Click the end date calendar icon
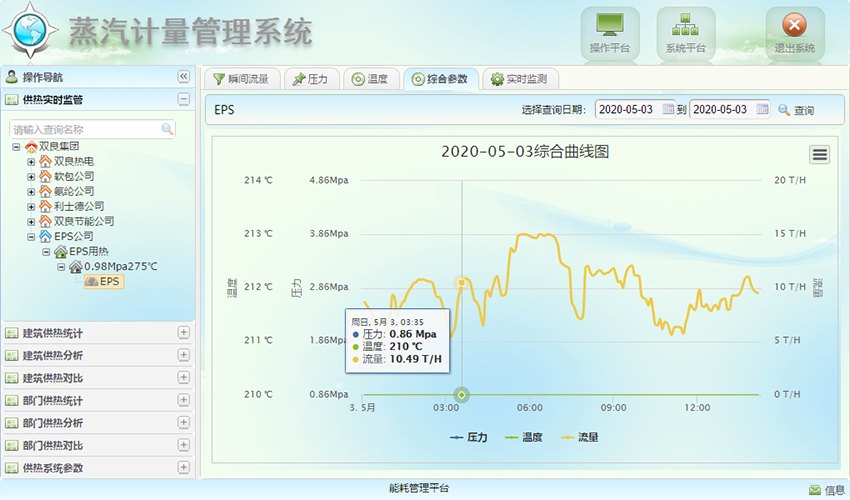 point(763,109)
